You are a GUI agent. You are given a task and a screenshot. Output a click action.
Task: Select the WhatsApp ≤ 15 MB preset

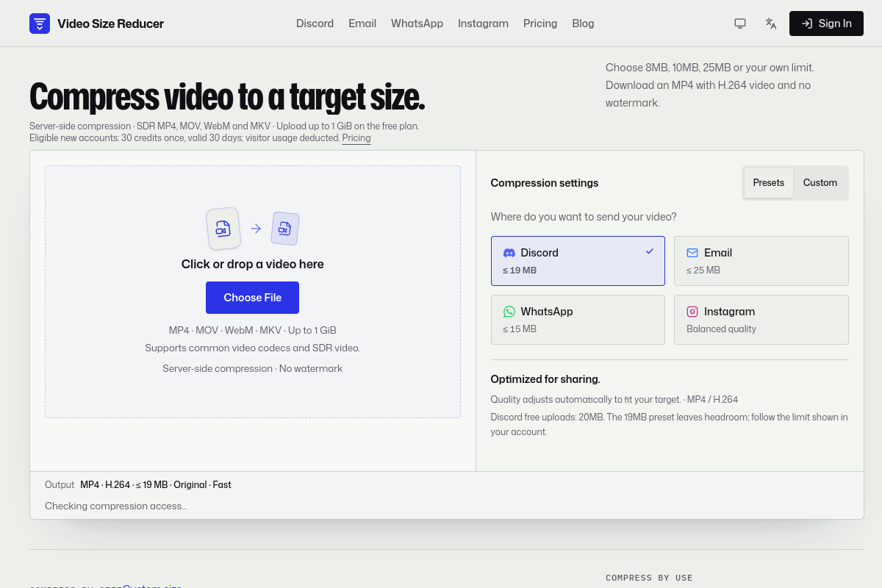(578, 320)
